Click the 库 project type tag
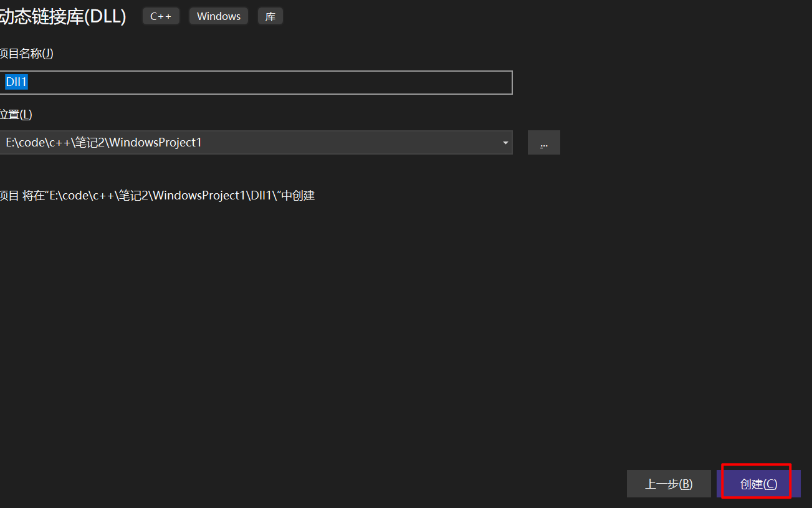Viewport: 812px width, 508px height. pos(270,16)
